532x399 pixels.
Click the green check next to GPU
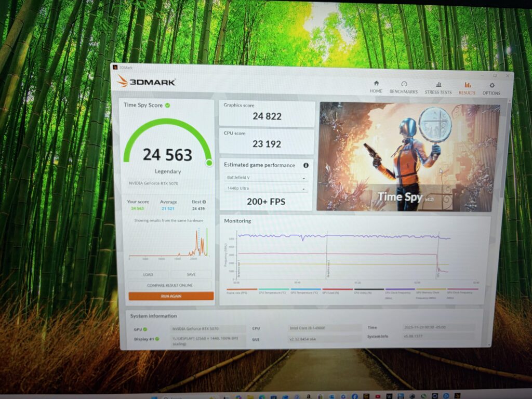click(145, 329)
